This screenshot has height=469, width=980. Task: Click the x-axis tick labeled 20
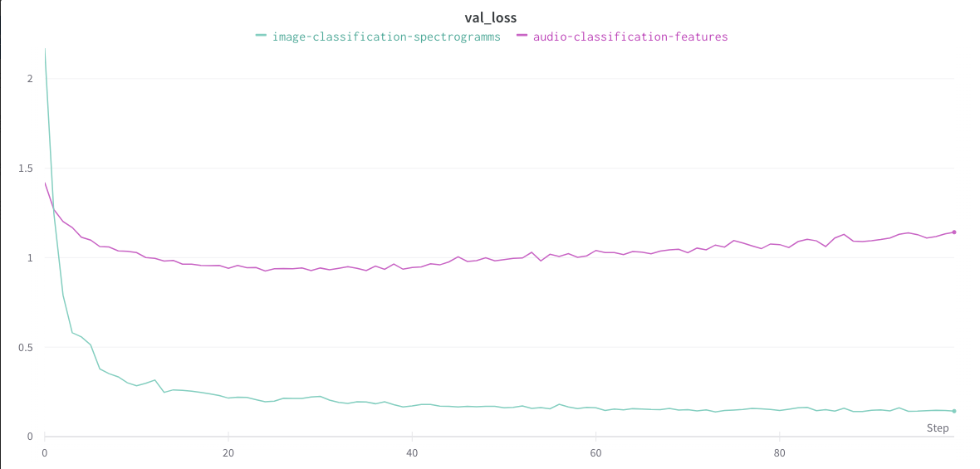pos(228,453)
